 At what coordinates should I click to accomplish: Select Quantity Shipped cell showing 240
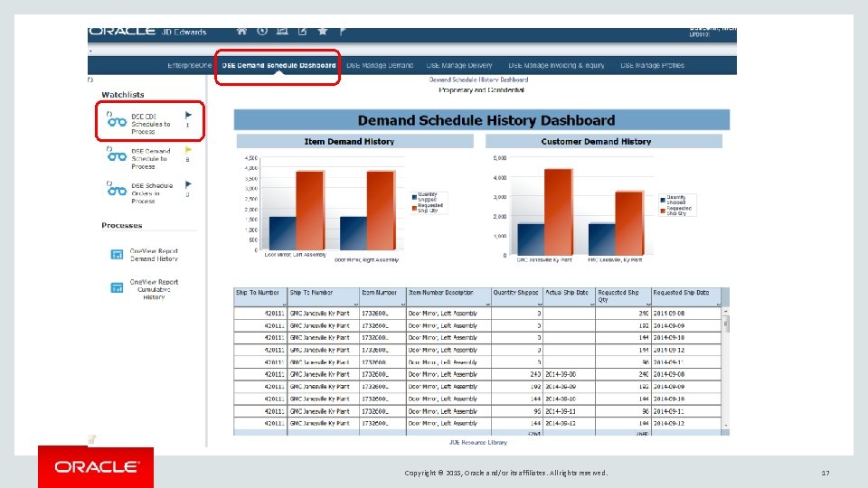[516, 374]
